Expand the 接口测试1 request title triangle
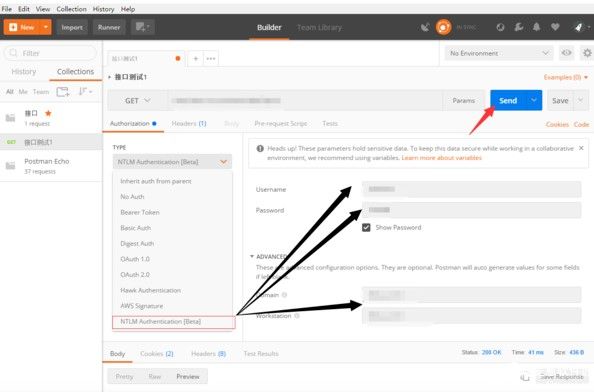 [109, 77]
